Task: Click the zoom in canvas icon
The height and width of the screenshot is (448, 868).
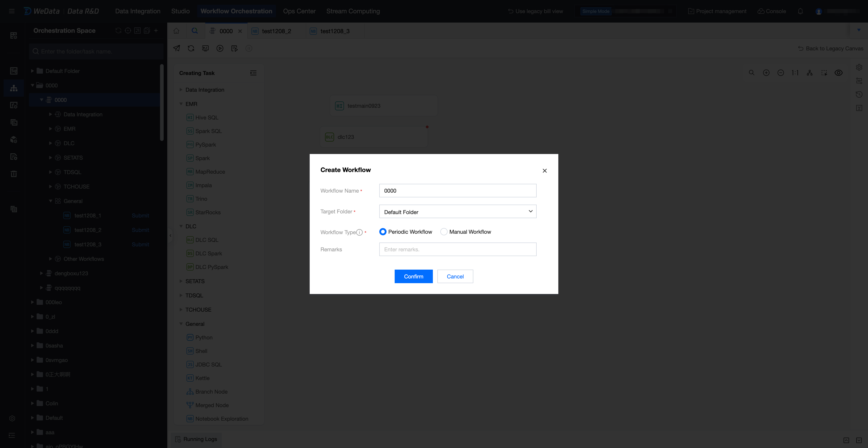Action: pos(766,73)
